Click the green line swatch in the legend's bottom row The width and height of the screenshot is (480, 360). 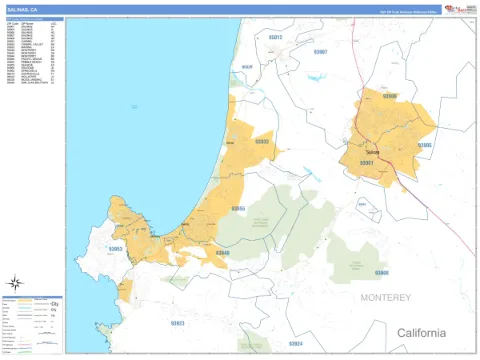click(x=25, y=352)
